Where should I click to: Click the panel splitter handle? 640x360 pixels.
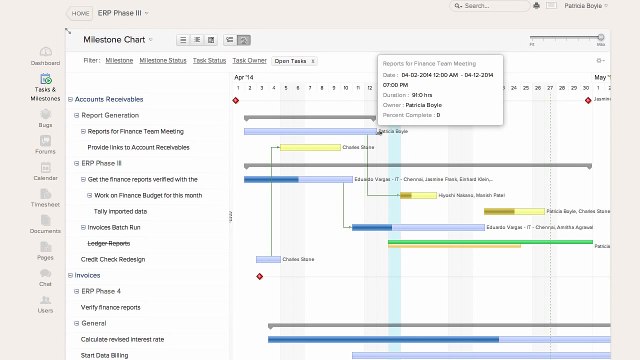(231, 217)
